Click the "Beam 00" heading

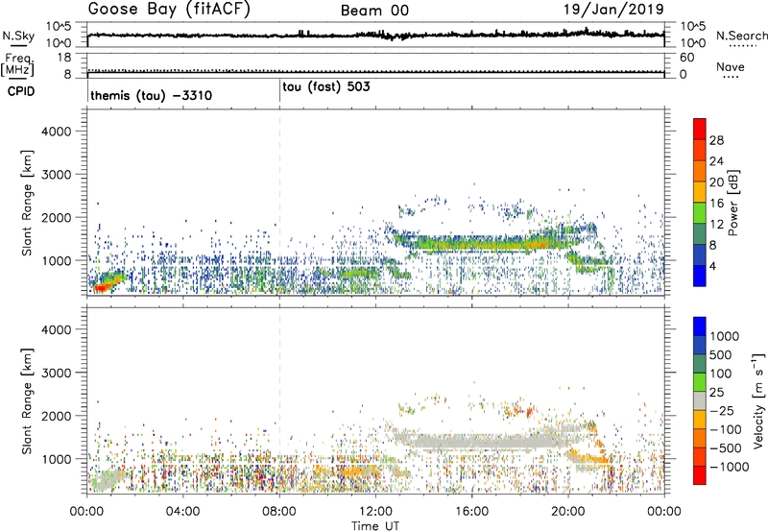point(374,11)
